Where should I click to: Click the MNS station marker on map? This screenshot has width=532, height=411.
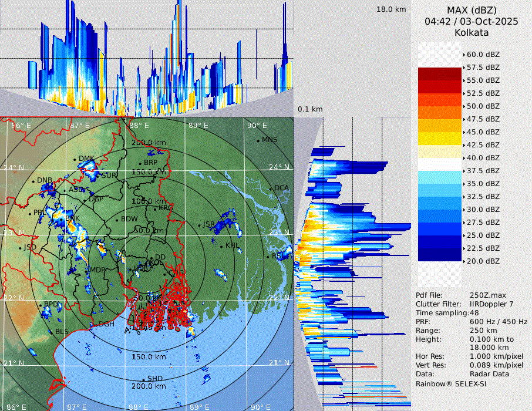click(x=258, y=140)
